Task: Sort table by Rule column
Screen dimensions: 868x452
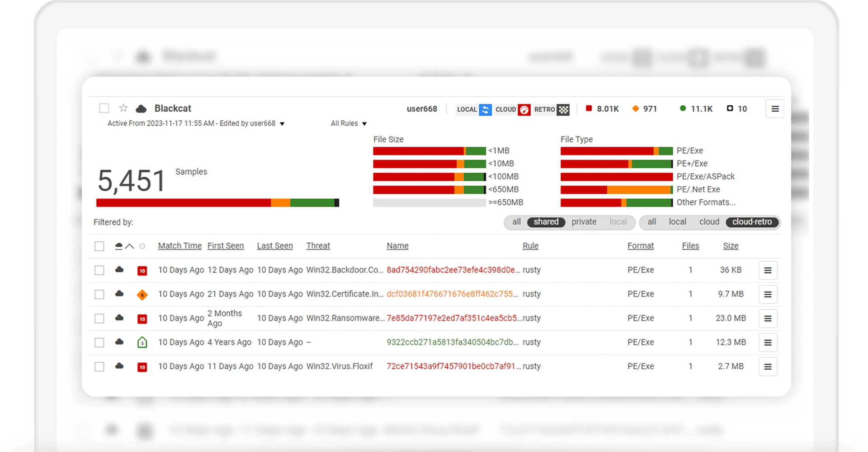Action: click(530, 246)
